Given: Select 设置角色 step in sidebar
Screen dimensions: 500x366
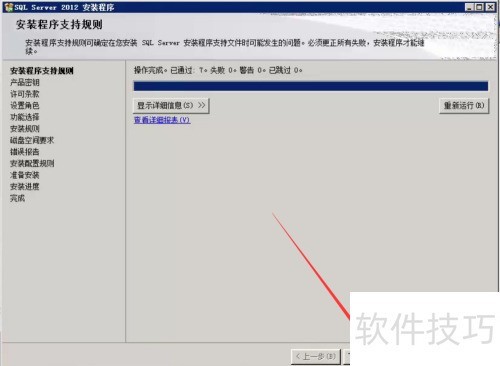Looking at the screenshot, I should (x=25, y=106).
